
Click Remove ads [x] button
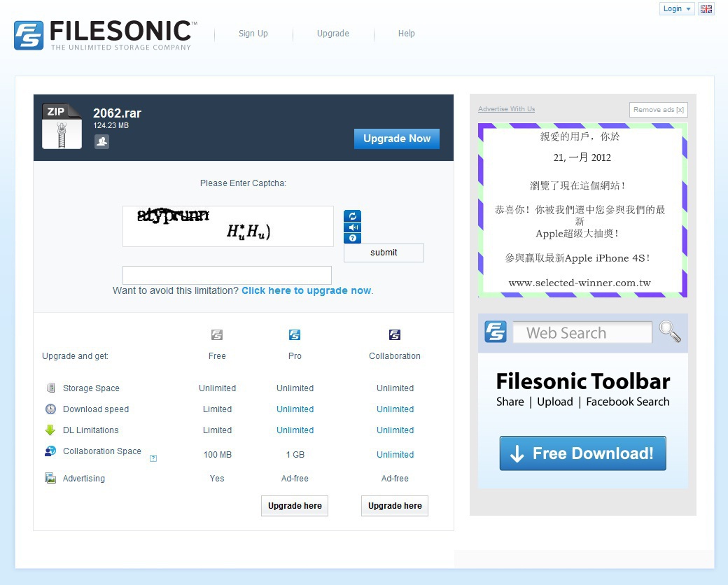pyautogui.click(x=659, y=110)
